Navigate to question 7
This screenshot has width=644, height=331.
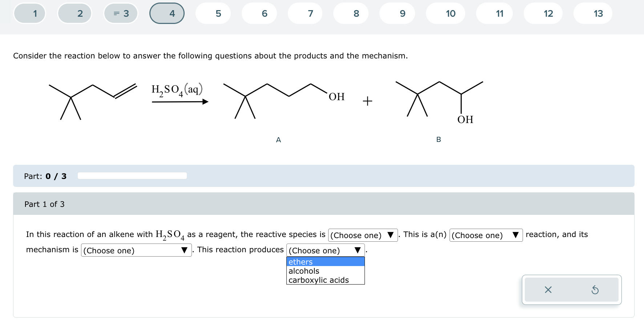point(305,13)
